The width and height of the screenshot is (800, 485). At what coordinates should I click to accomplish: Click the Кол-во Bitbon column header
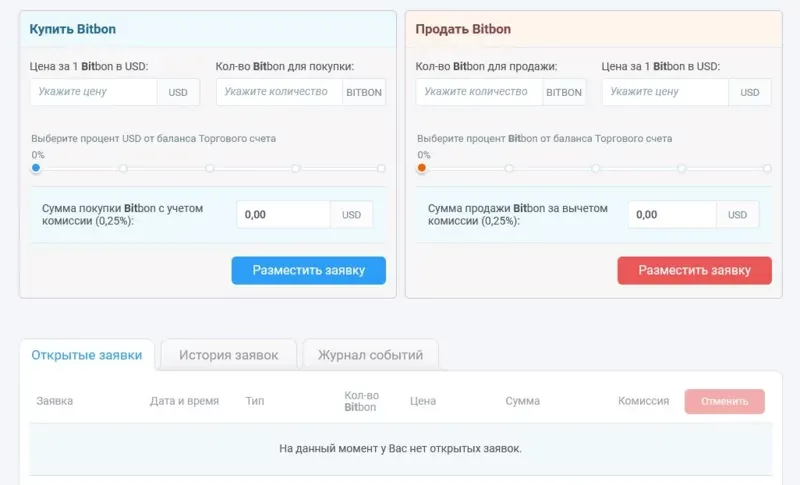(361, 401)
